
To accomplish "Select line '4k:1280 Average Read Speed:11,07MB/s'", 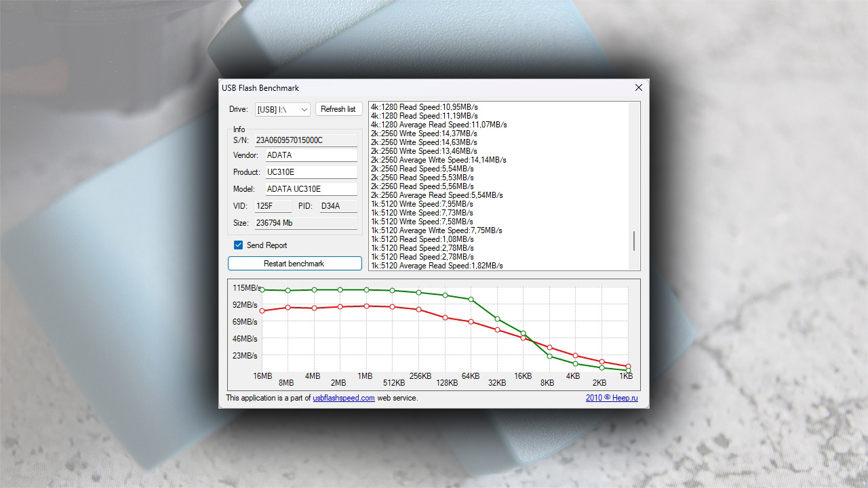I will (439, 125).
